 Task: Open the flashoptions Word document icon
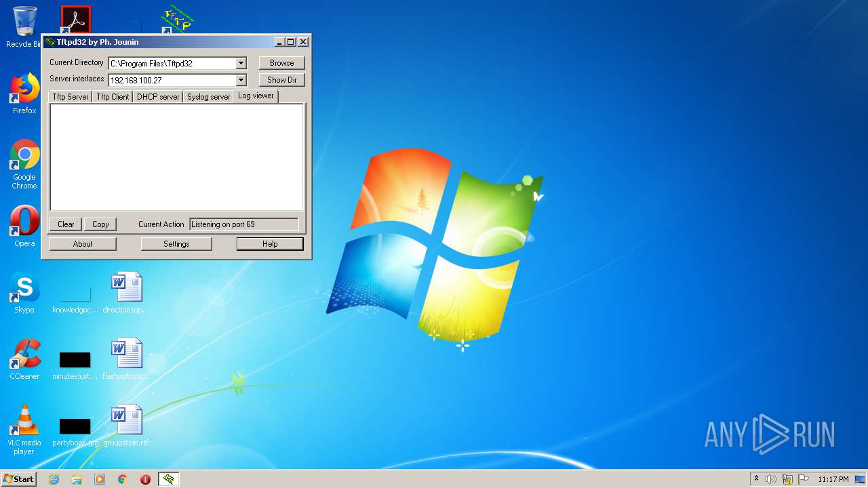pyautogui.click(x=126, y=359)
